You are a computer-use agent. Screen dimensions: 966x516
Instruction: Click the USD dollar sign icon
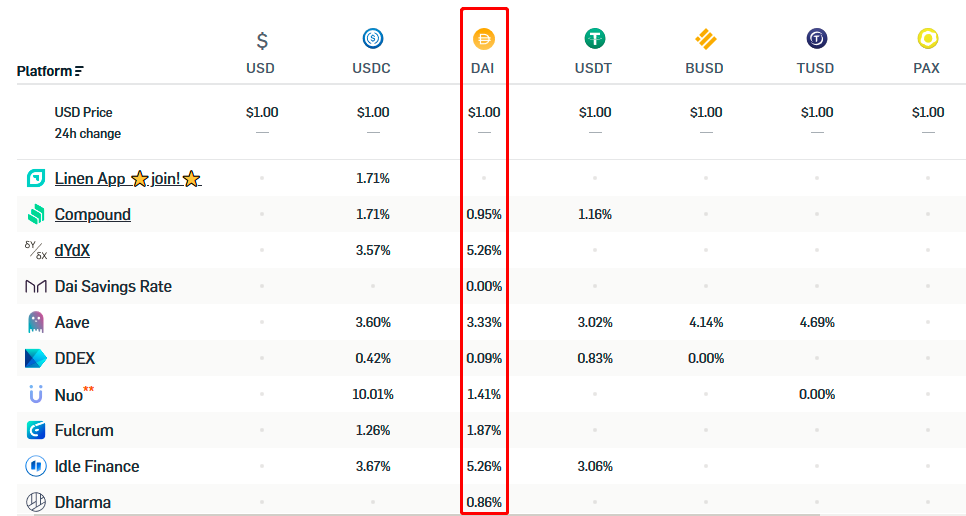(262, 41)
